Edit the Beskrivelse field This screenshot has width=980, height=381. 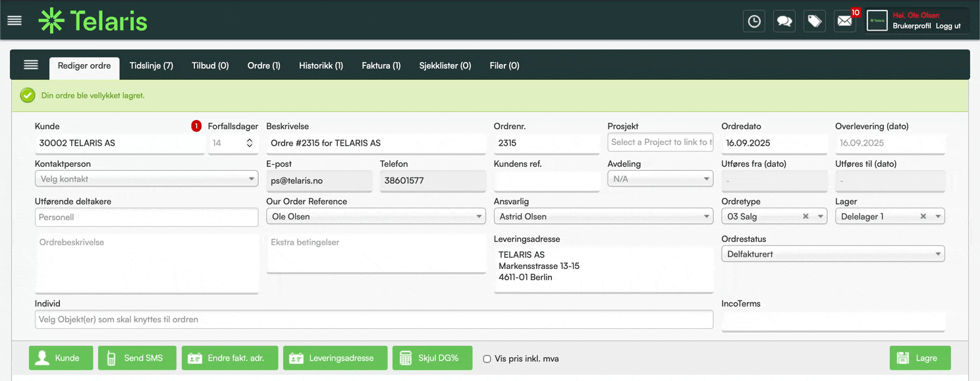(x=376, y=143)
